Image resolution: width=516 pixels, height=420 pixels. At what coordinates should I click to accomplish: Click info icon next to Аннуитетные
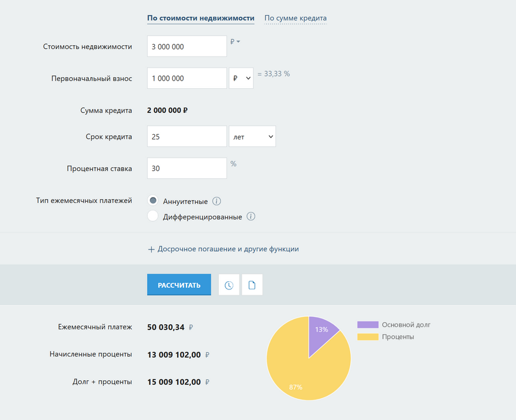[x=217, y=201]
